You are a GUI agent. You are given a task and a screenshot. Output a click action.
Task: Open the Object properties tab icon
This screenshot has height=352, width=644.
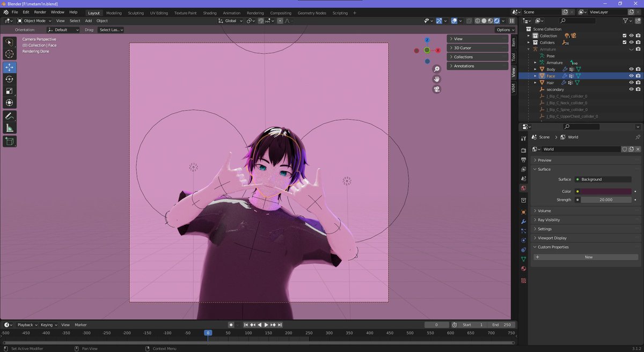523,212
